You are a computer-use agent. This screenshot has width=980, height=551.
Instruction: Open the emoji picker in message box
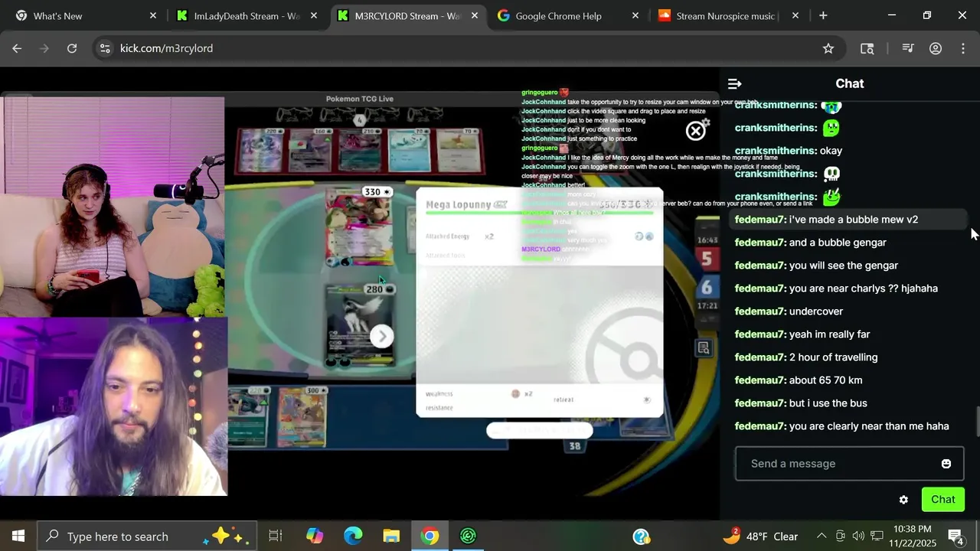click(946, 464)
